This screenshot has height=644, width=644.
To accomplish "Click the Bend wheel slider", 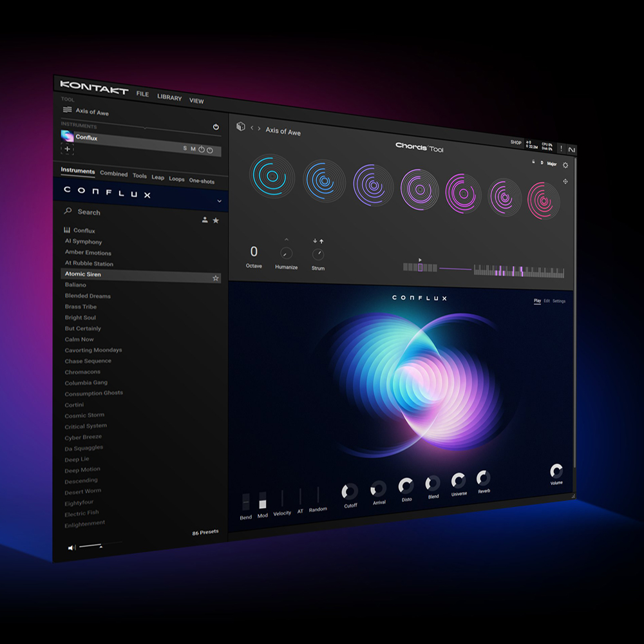I will 245,502.
